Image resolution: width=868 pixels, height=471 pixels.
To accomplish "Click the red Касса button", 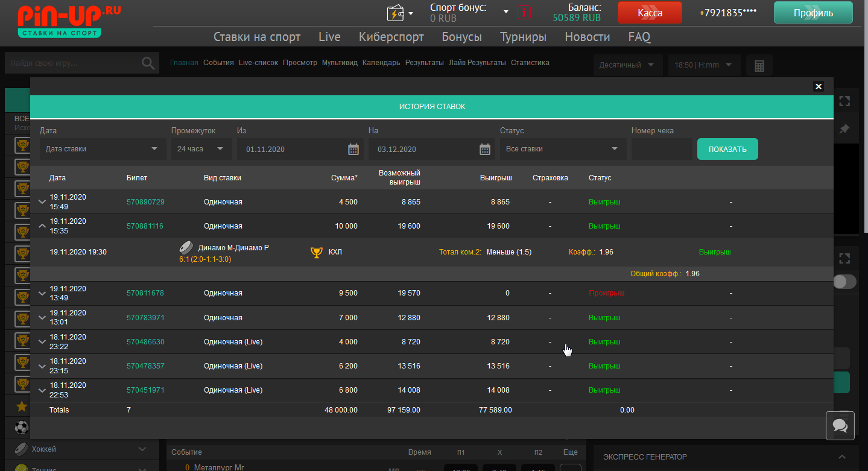I will tap(649, 13).
